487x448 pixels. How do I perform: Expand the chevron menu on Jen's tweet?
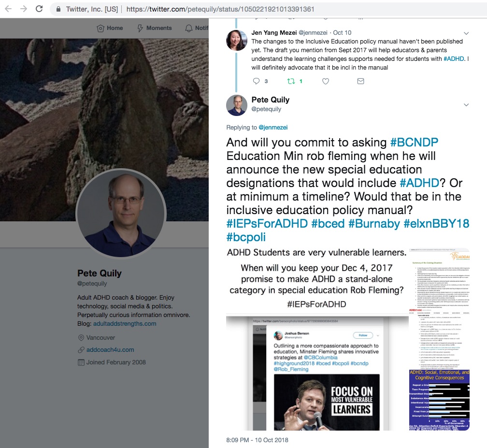[466, 33]
